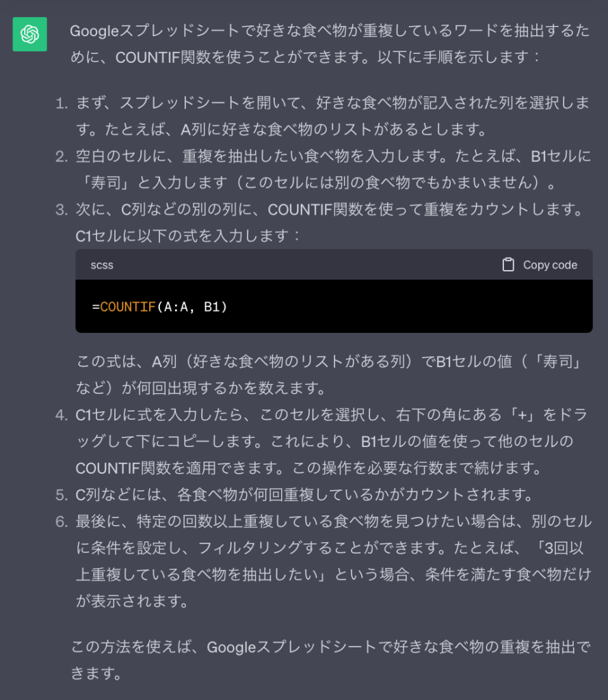Click the green ChatGPT avatar icon
Image resolution: width=608 pixels, height=700 pixels.
pos(29,34)
